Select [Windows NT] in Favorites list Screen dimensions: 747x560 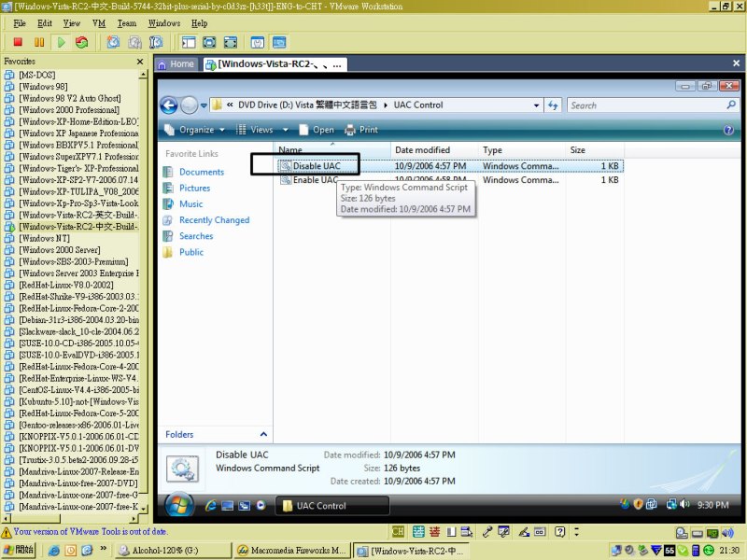(44, 238)
